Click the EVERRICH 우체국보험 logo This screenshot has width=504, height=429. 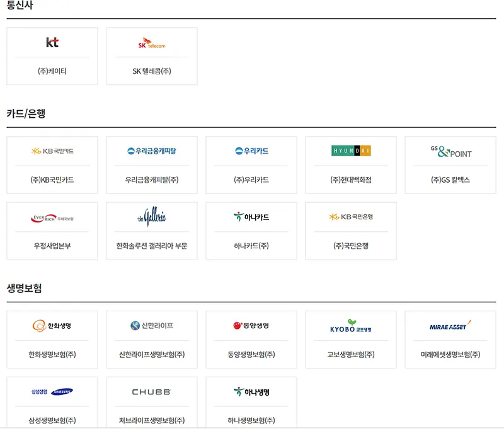[52, 218]
